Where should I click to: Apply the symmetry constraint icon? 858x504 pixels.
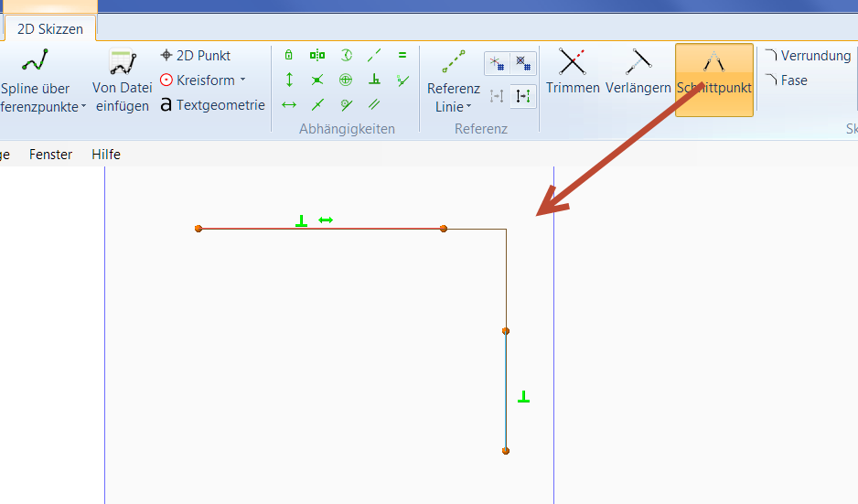pyautogui.click(x=317, y=55)
